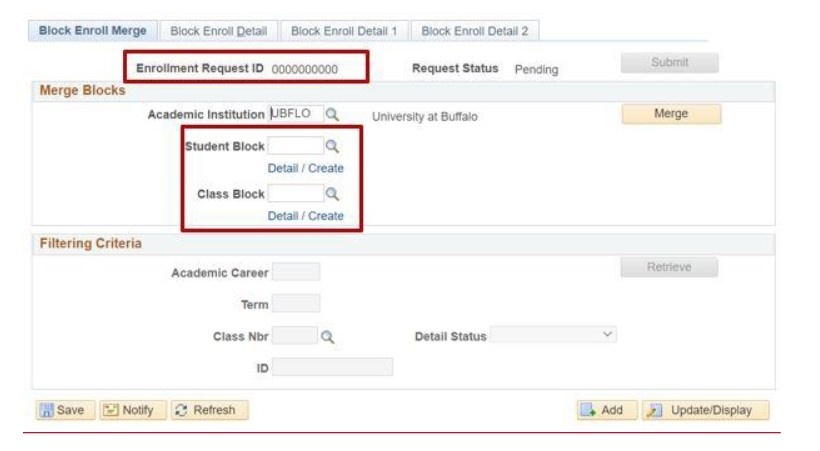The width and height of the screenshot is (820, 451).
Task: Click the Class Nbr lookup magnifier
Action: pyautogui.click(x=327, y=337)
